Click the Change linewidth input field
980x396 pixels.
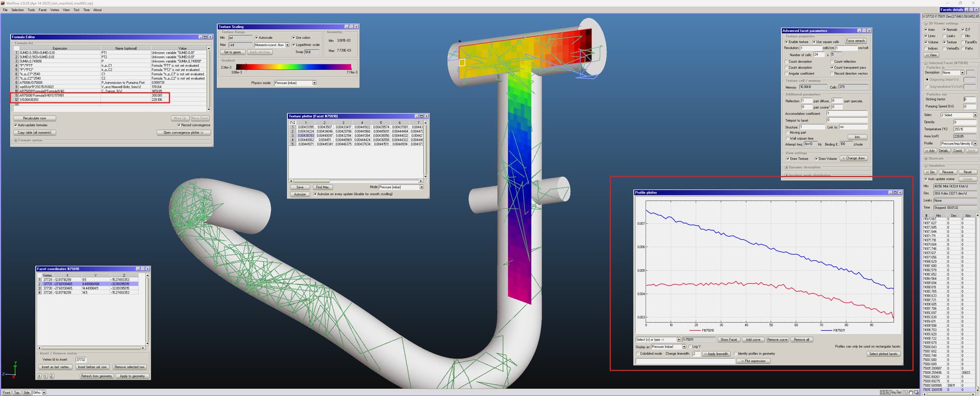click(696, 354)
